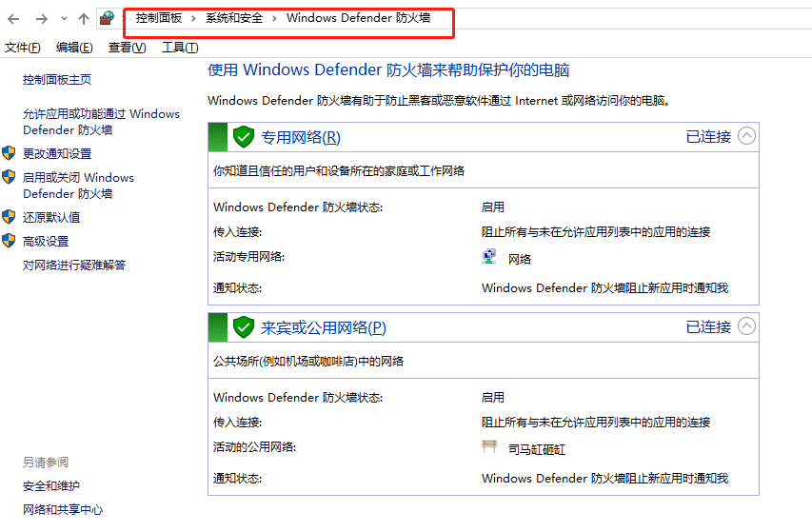Open 启用或关闭 Windows Defender 防火墙
This screenshot has width=812, height=532.
point(78,186)
